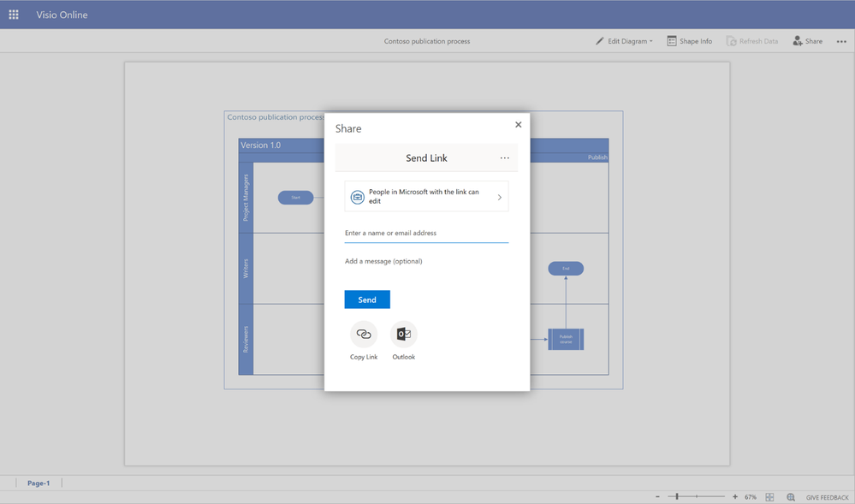The height and width of the screenshot is (504, 855).
Task: Click the zoom out minus button
Action: pos(657,497)
